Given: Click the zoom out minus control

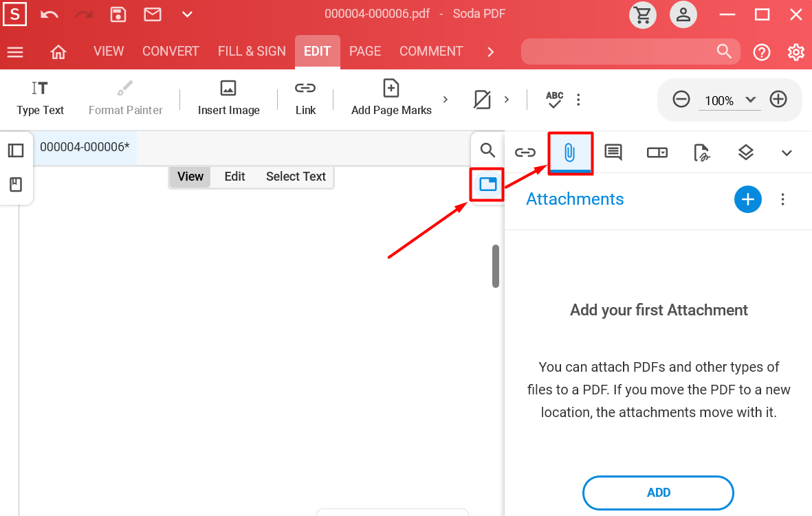Looking at the screenshot, I should pyautogui.click(x=681, y=99).
